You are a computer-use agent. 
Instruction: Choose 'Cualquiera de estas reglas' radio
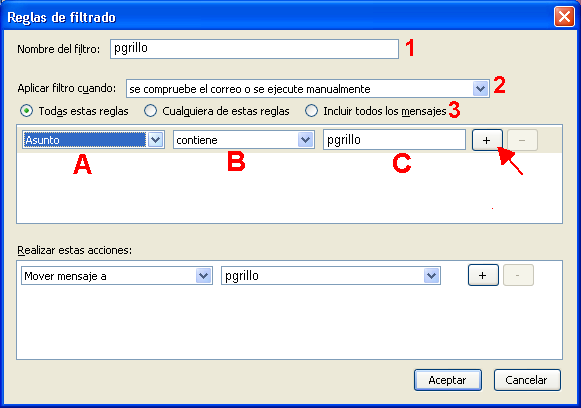click(150, 111)
